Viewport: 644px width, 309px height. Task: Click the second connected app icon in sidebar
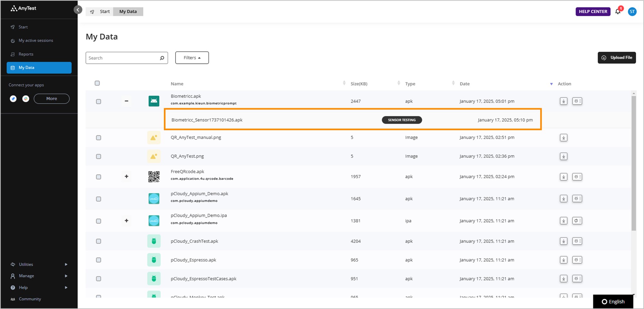[26, 99]
